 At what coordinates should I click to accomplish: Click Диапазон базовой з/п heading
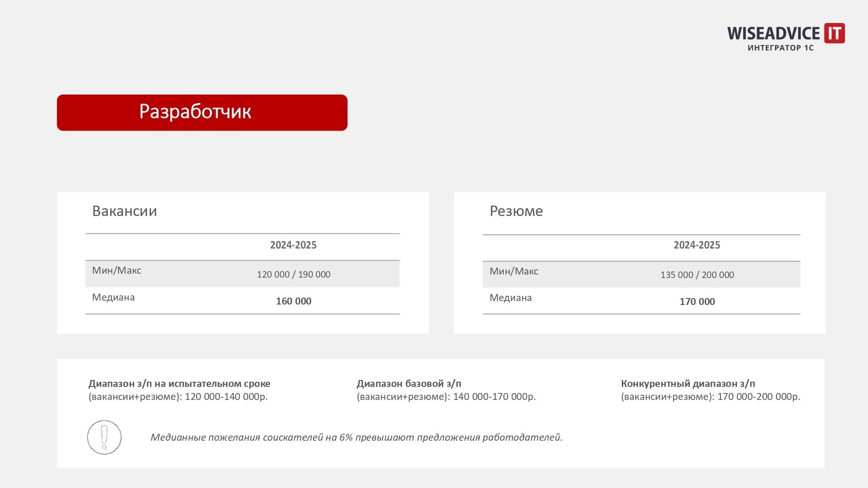click(409, 383)
